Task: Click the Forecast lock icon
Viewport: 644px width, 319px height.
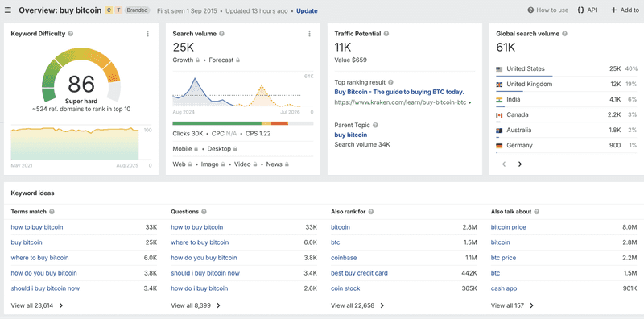Action: pyautogui.click(x=237, y=60)
